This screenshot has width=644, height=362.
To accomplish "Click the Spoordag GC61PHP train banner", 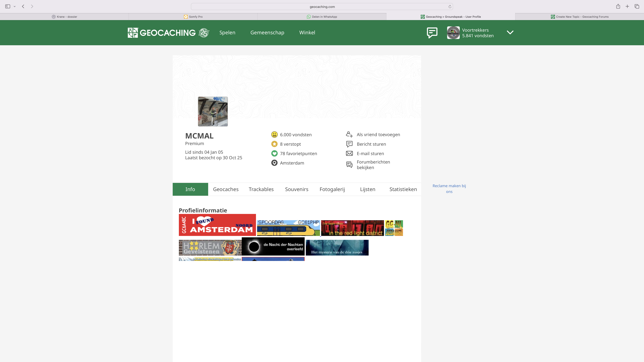I will tap(288, 228).
